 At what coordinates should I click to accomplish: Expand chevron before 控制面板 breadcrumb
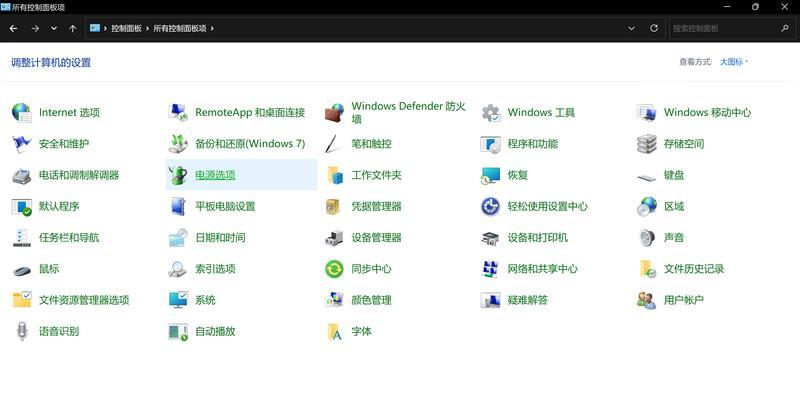[x=106, y=29]
